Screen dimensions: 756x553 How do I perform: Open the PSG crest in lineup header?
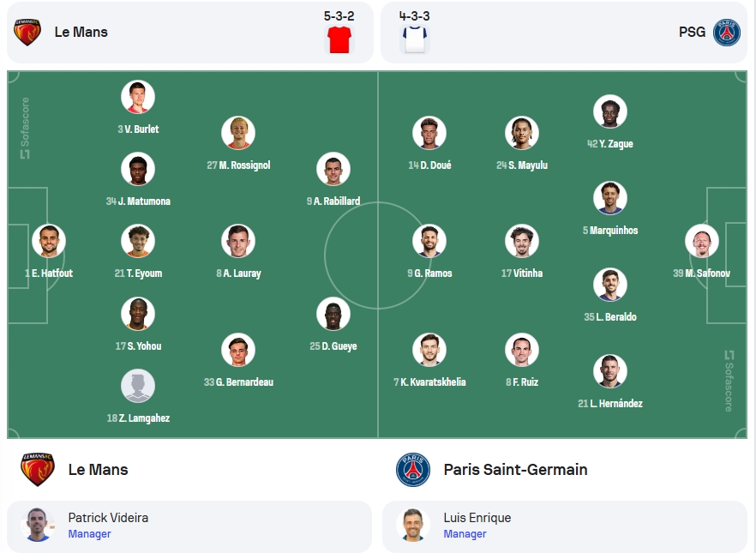727,33
